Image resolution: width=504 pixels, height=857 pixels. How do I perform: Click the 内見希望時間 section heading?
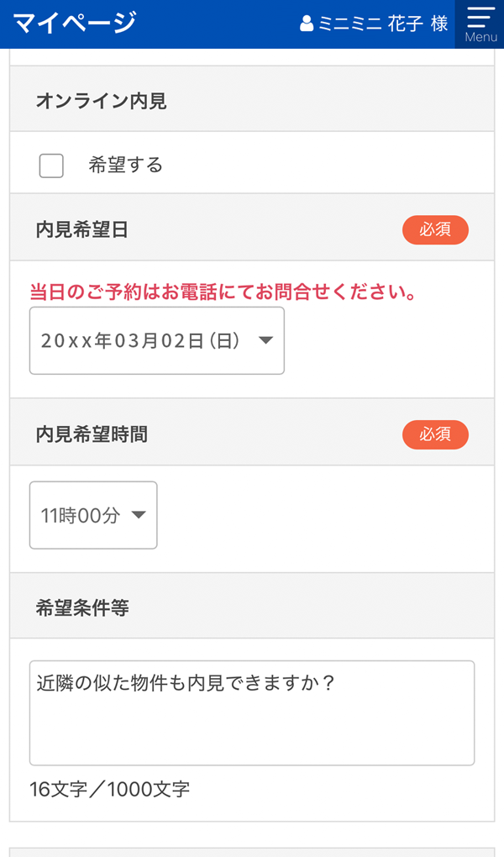click(x=92, y=434)
